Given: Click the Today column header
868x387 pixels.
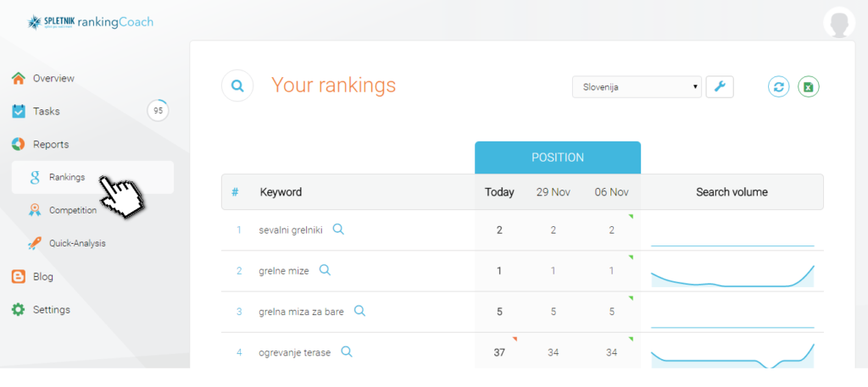Looking at the screenshot, I should (x=499, y=192).
